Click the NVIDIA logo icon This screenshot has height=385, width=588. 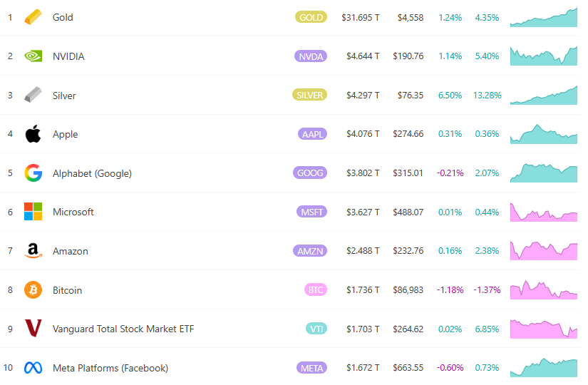[33, 56]
